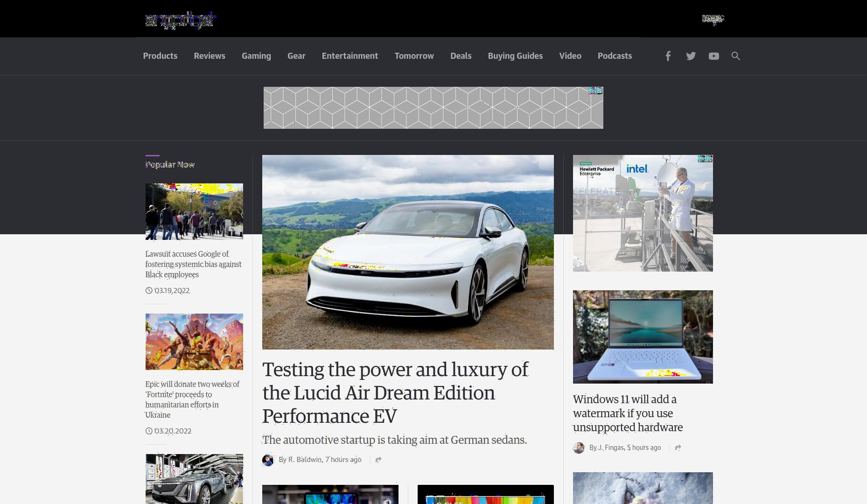Read Google lawsuit systemic bias article
867x504 pixels.
click(193, 264)
